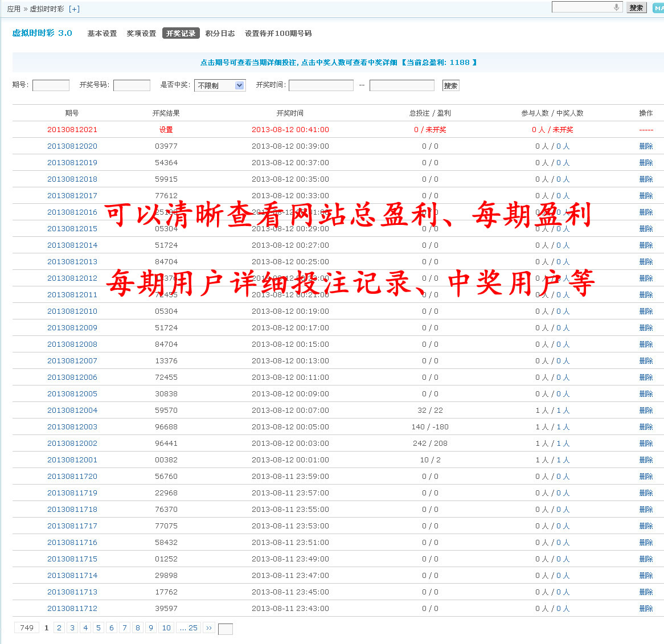
Task: Select the 开奖记录 tab
Action: [181, 34]
